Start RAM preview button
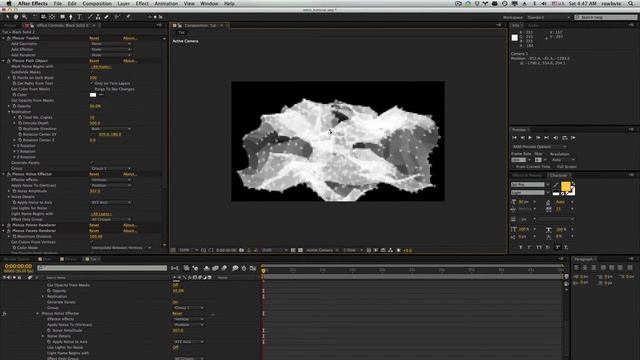This screenshot has height=360, width=640. (x=573, y=138)
